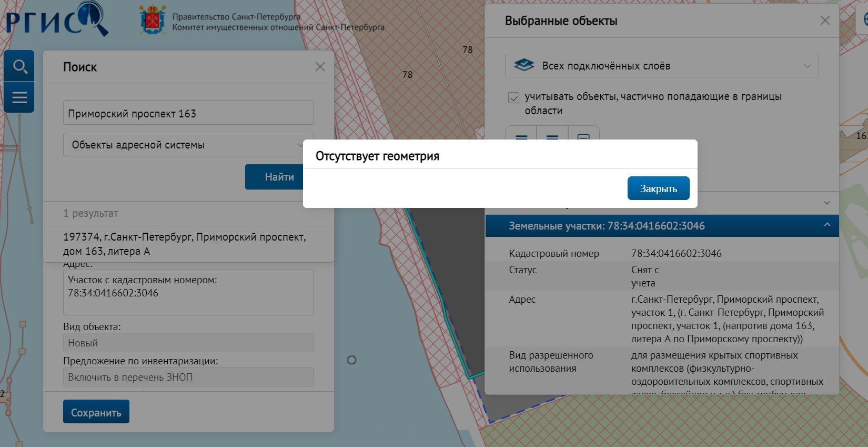The height and width of the screenshot is (447, 868).
Task: Click the address value starting г.Санкт-Петербург, Приморский проспект, участок 1
Action: 728,319
